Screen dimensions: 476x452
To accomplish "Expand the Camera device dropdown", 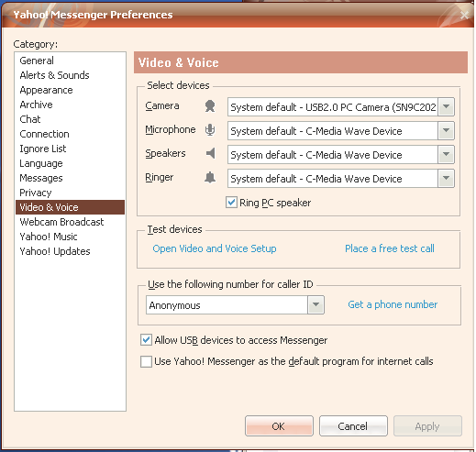I will [446, 106].
